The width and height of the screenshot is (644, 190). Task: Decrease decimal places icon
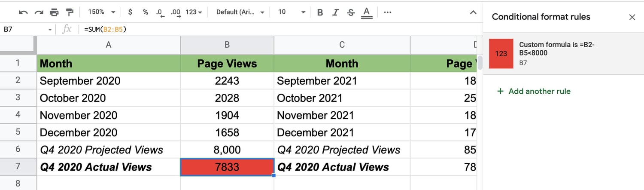[x=160, y=12]
